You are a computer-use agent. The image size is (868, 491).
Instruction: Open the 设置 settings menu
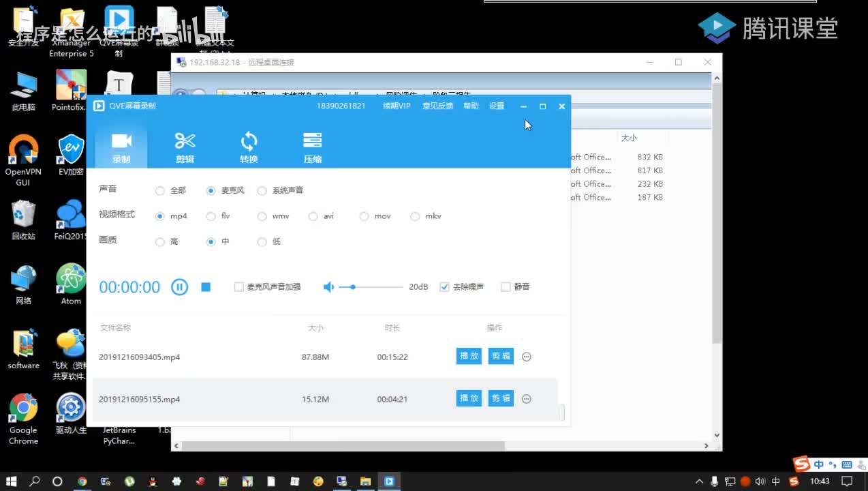click(497, 106)
